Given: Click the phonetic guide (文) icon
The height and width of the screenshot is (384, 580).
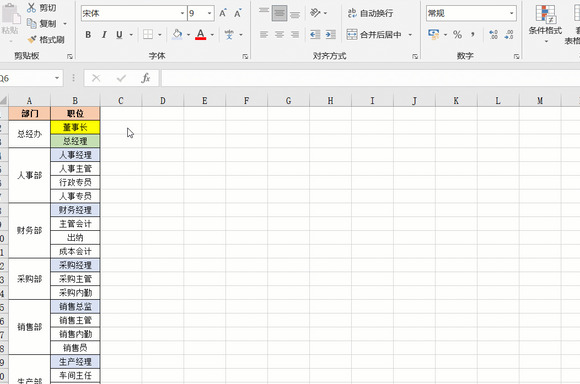Looking at the screenshot, I should [229, 35].
